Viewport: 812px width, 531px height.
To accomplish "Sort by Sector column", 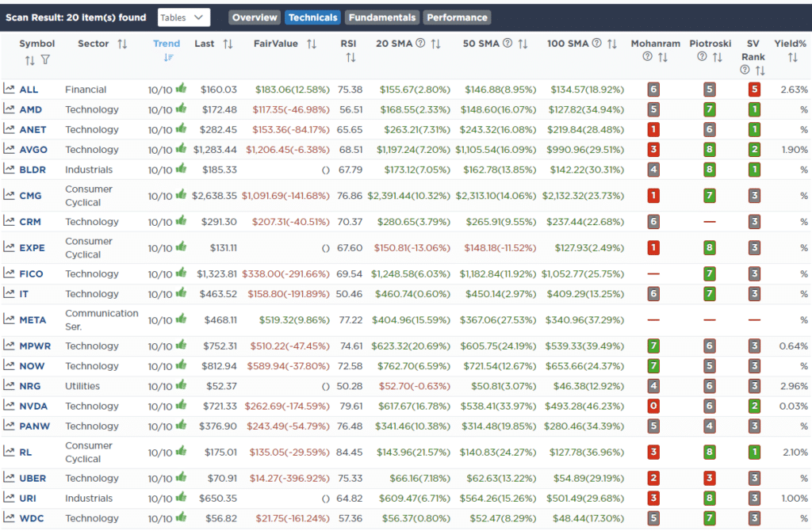I will pos(122,44).
